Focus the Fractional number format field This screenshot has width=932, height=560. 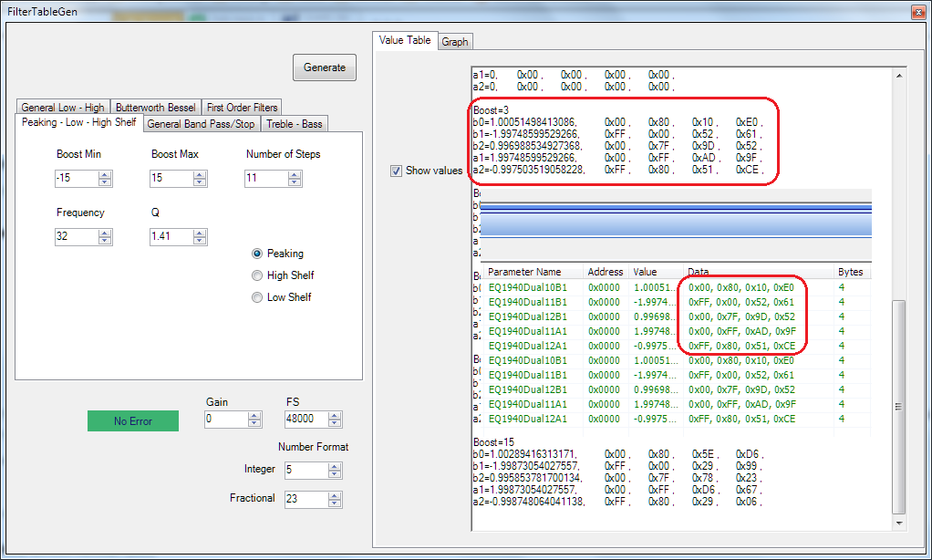click(306, 499)
